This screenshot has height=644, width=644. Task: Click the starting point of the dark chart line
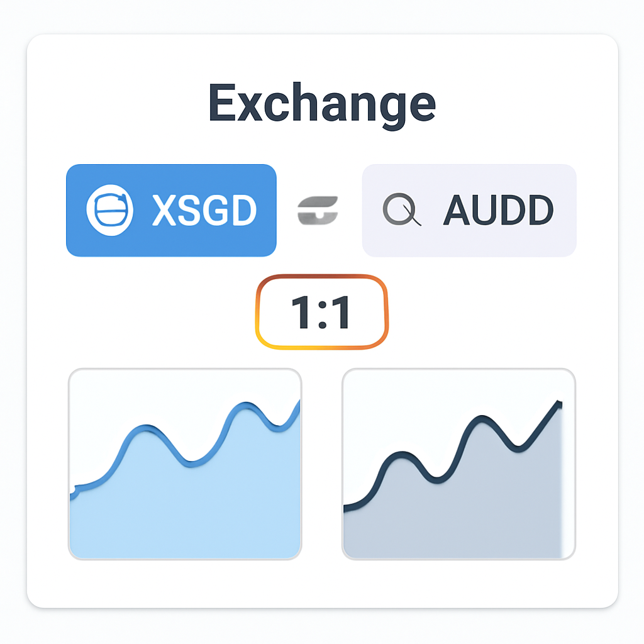(346, 507)
